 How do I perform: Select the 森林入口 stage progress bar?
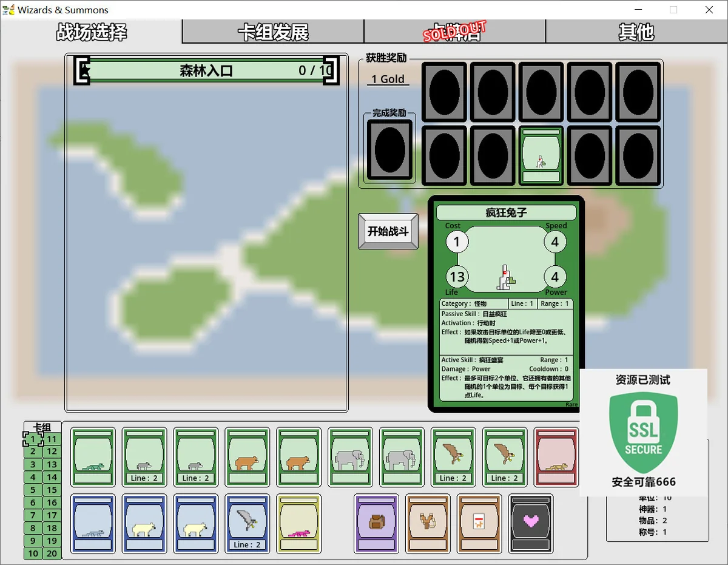coord(206,70)
